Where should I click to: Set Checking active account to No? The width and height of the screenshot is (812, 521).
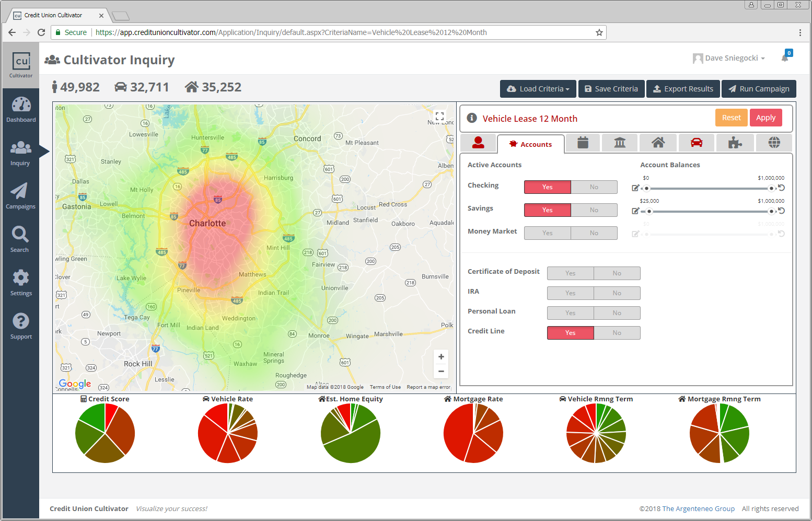pyautogui.click(x=594, y=187)
